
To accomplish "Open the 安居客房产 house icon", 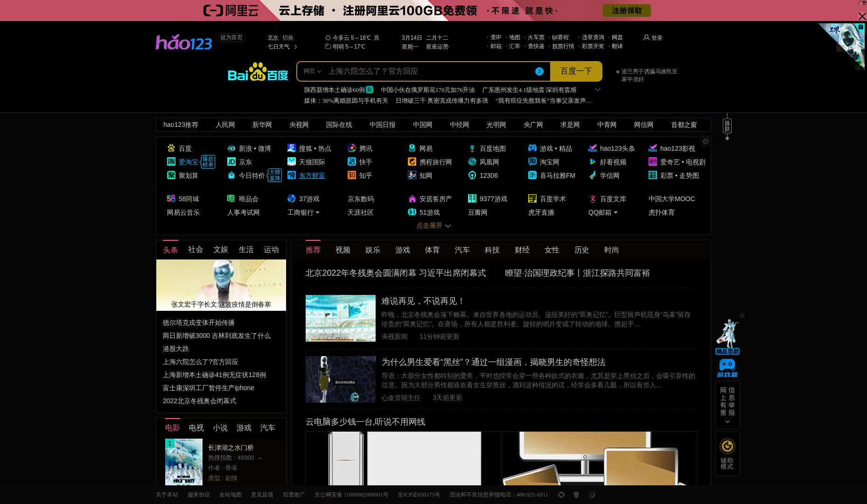I will 412,199.
